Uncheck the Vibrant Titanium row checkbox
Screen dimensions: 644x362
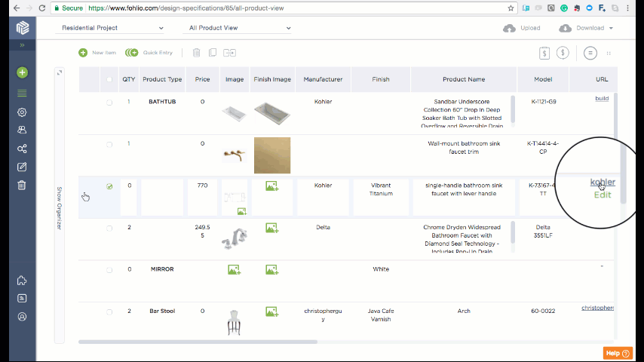[x=109, y=186]
